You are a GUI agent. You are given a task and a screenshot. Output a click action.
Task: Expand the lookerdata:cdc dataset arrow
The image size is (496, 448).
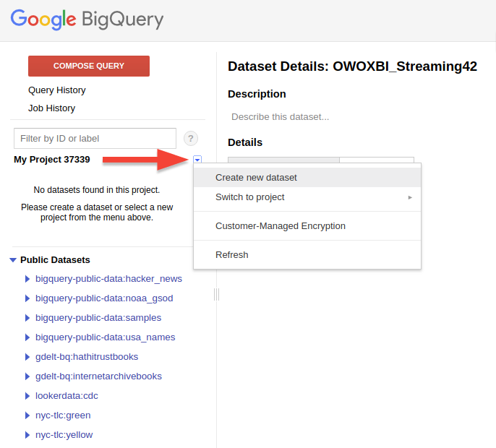click(27, 396)
